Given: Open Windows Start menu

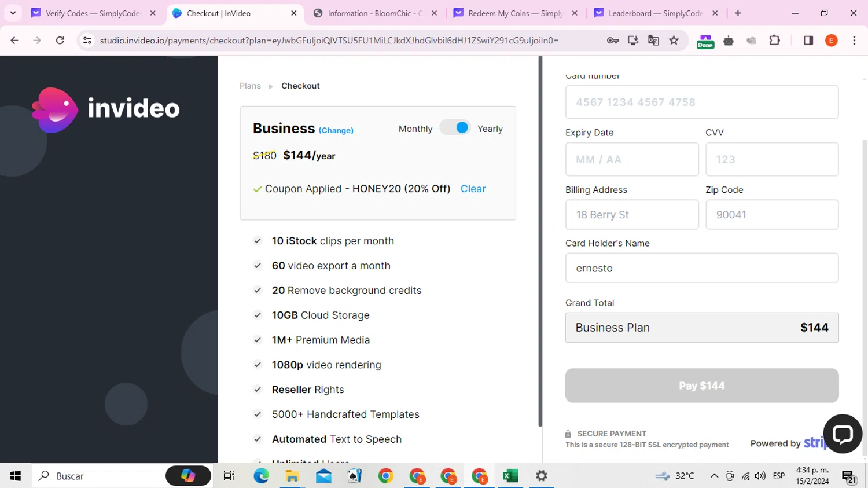Looking at the screenshot, I should point(16,476).
